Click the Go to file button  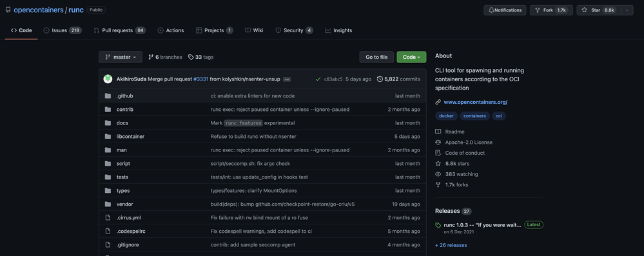tap(376, 57)
